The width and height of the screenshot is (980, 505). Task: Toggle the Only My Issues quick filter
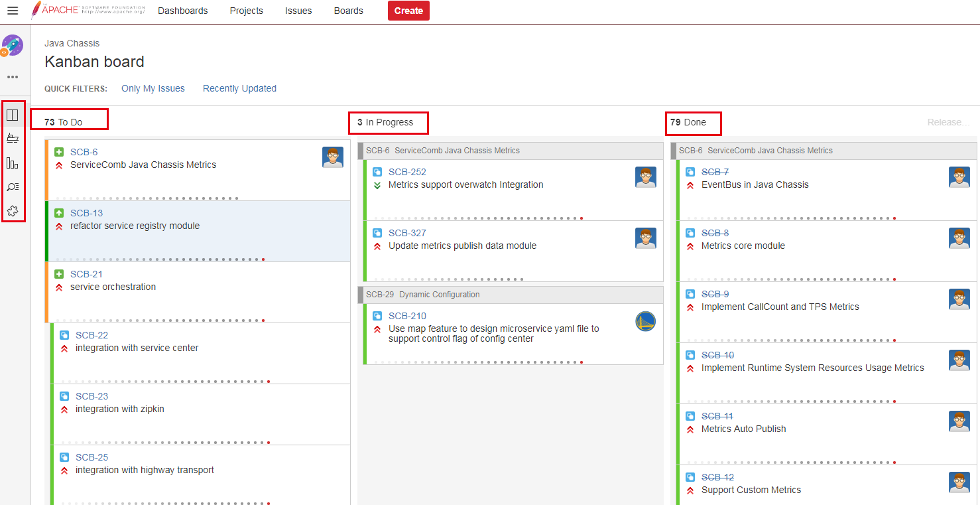[x=153, y=88]
